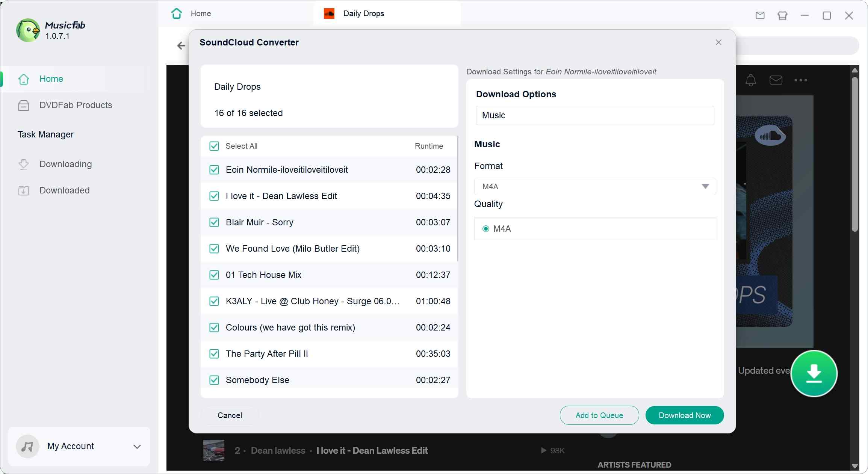Screen dimensions: 868x474
Task: Click the My Account music note avatar
Action: pos(27,446)
